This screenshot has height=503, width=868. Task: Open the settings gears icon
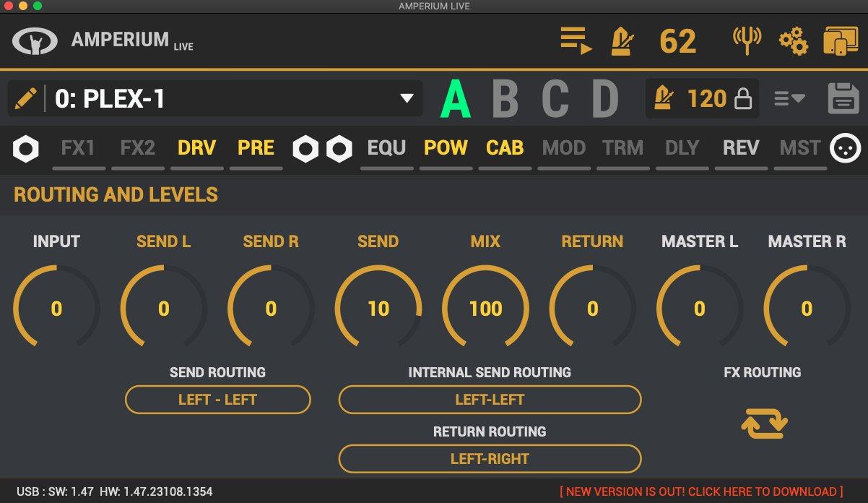click(x=793, y=41)
